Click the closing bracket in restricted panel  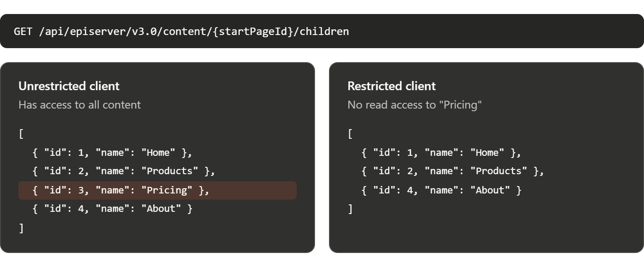click(x=350, y=209)
